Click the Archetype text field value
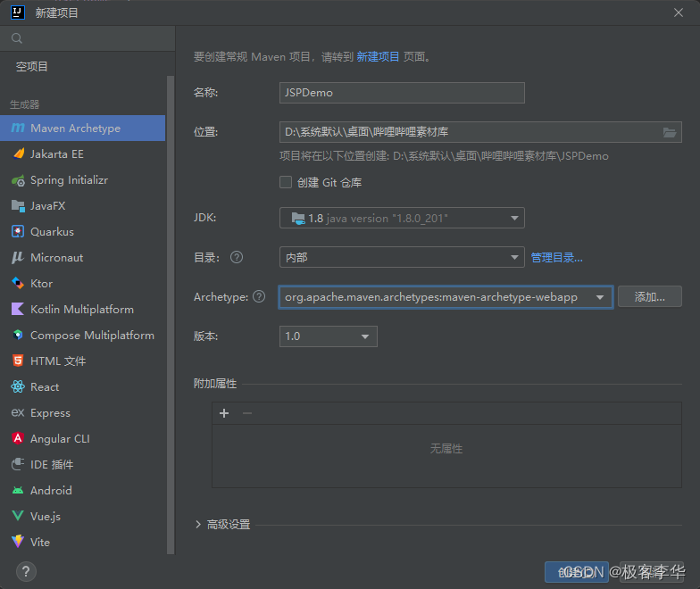 coord(431,297)
